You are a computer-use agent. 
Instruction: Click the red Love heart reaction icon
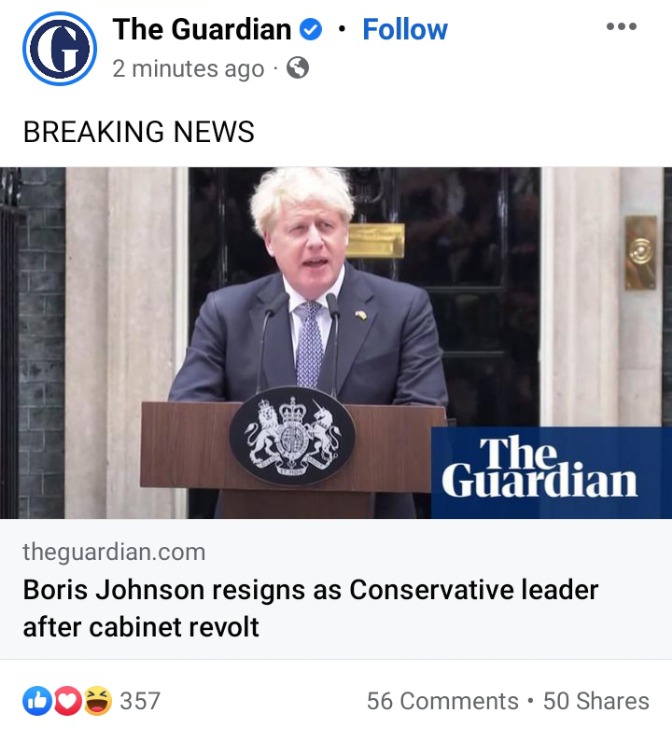(68, 701)
